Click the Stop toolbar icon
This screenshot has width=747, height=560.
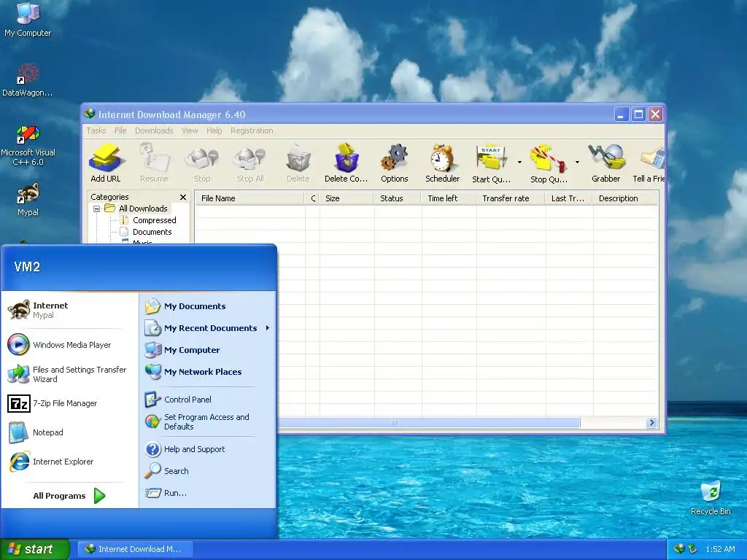[202, 163]
